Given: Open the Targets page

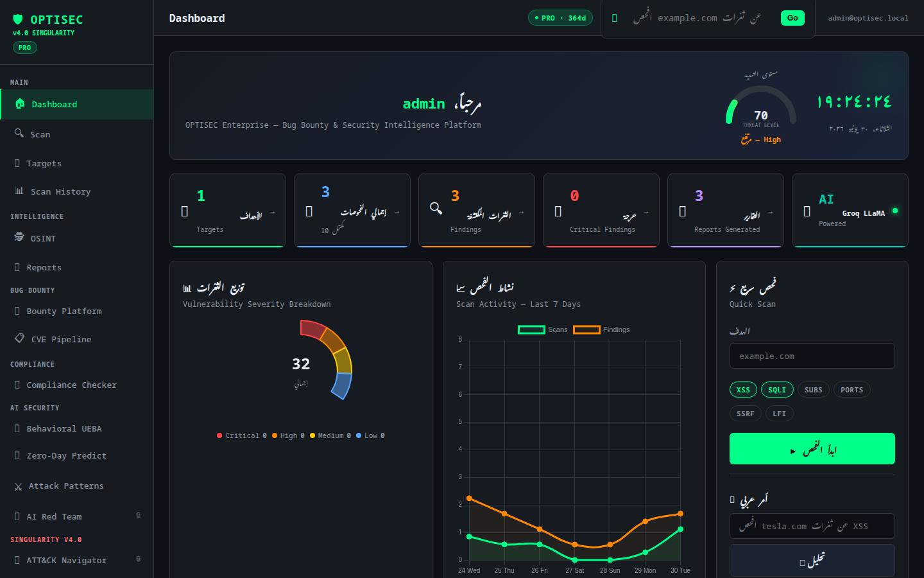Looking at the screenshot, I should point(77,164).
